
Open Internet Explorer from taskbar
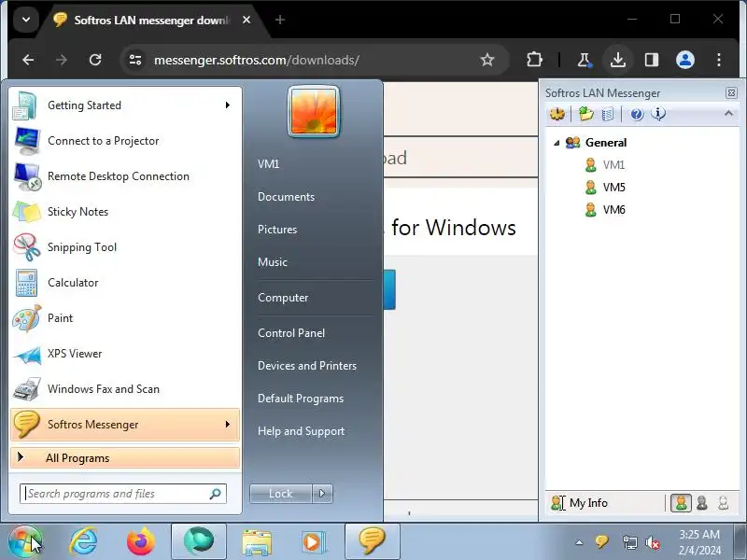click(84, 541)
